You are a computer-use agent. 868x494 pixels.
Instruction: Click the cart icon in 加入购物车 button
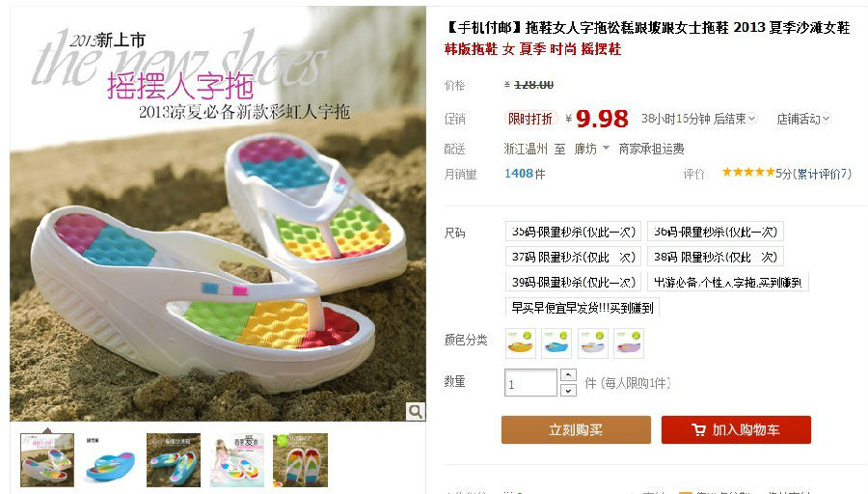pyautogui.click(x=698, y=429)
